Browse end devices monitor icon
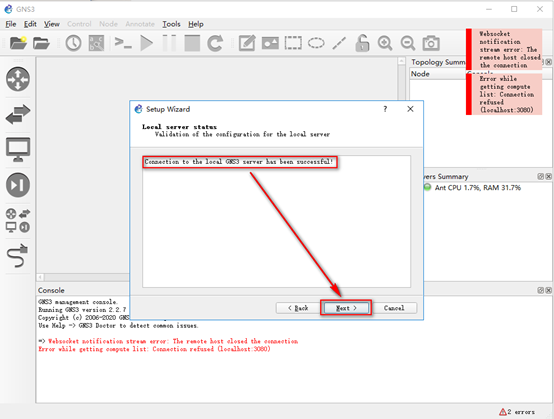Viewport: 554px width, 419px height. (18, 149)
